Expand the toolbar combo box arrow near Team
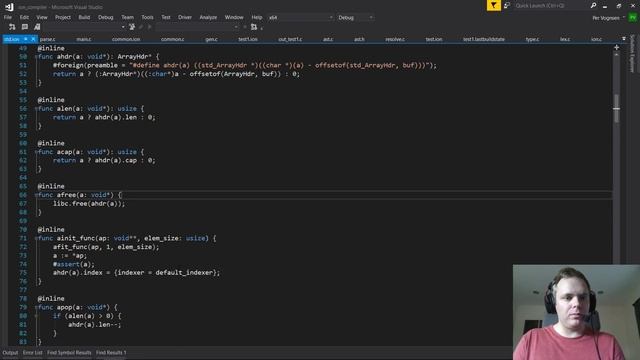 point(123,27)
